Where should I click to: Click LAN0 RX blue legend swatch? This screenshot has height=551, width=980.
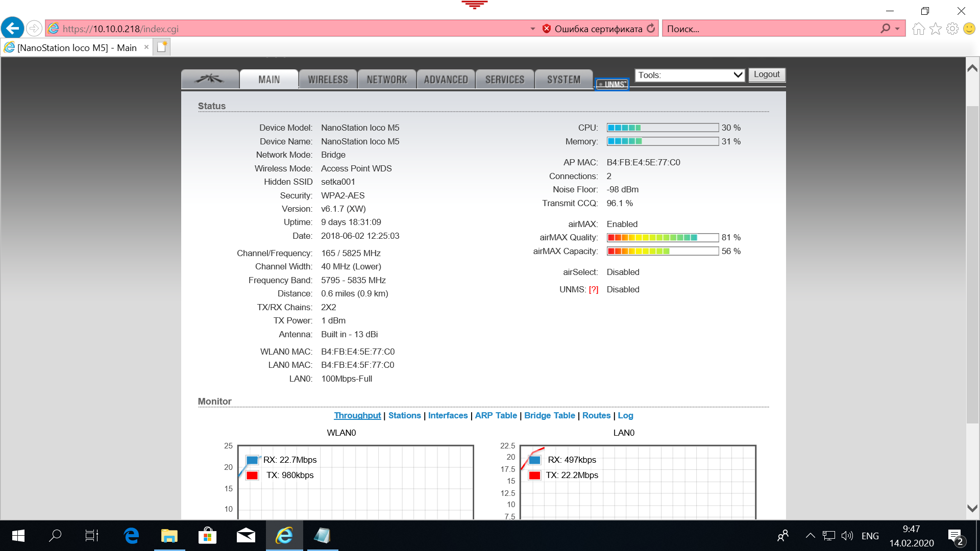pyautogui.click(x=534, y=460)
